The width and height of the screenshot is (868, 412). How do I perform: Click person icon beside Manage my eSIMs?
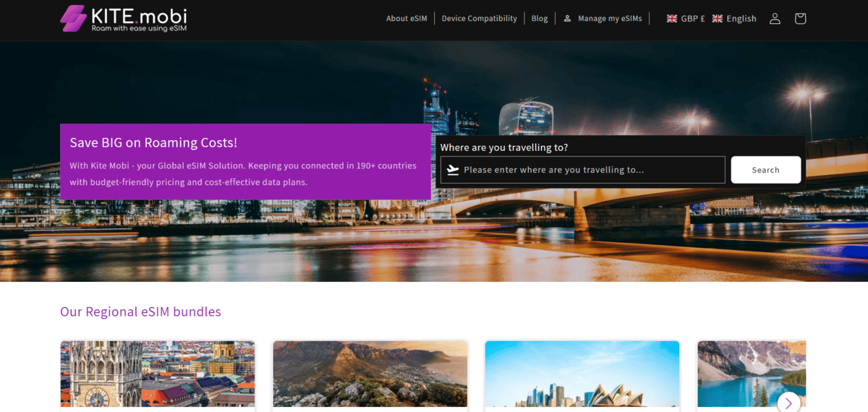coord(567,19)
